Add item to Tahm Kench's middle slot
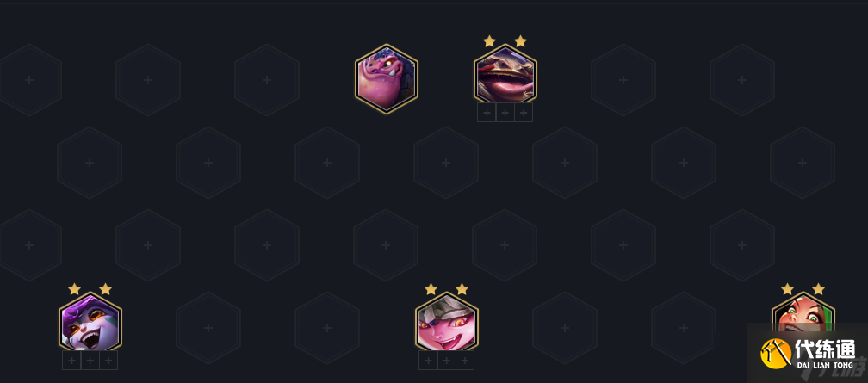Viewport: 868px width, 383px height. (505, 113)
